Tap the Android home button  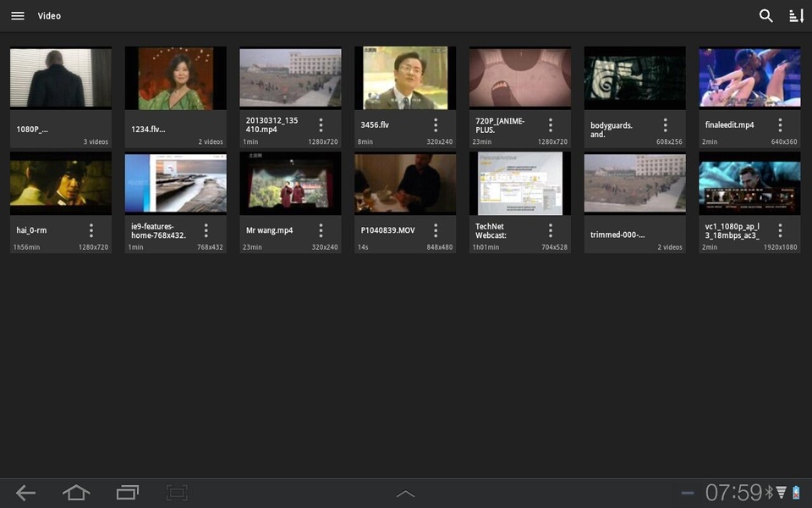click(76, 493)
